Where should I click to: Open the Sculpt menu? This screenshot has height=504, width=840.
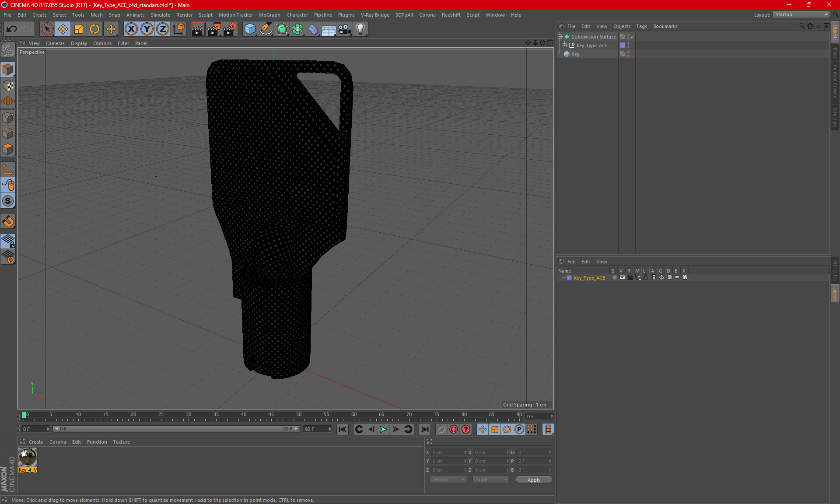point(205,15)
